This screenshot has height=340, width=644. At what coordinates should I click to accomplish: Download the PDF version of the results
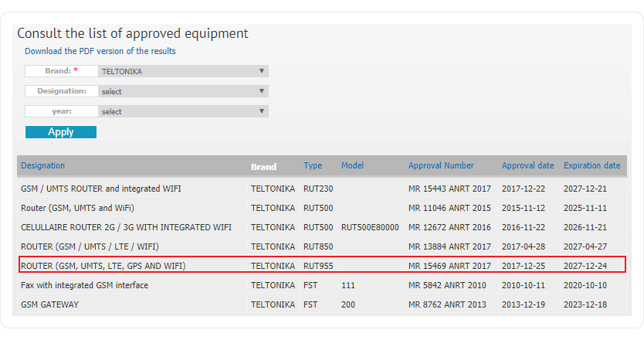pos(100,51)
